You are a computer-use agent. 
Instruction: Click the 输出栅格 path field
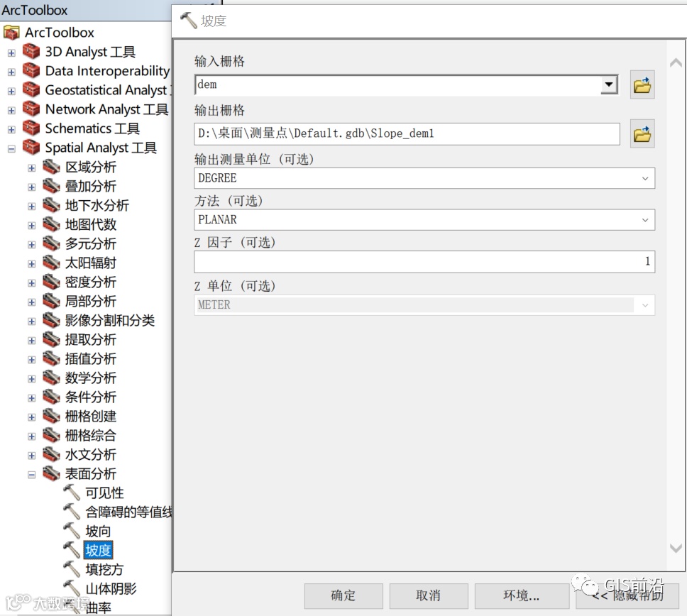[x=407, y=133]
